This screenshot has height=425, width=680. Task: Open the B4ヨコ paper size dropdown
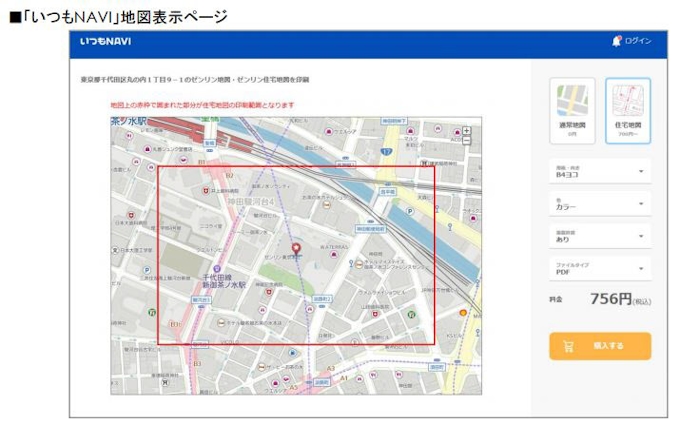coord(599,171)
